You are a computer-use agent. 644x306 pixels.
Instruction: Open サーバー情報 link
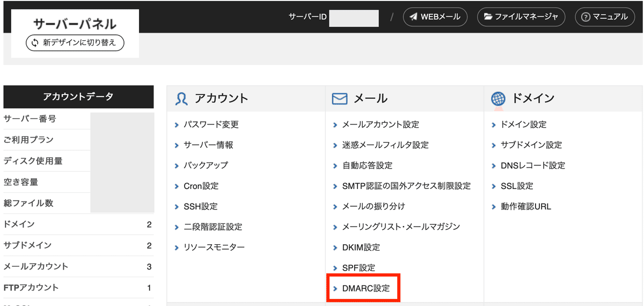pyautogui.click(x=208, y=145)
